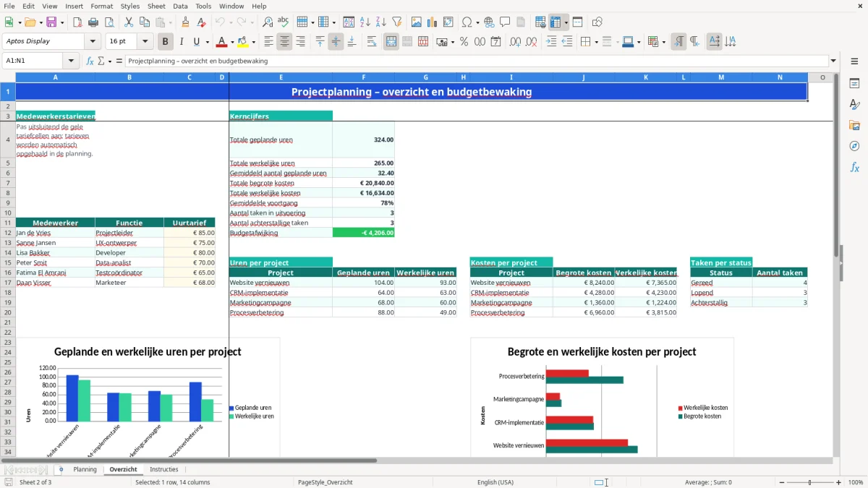This screenshot has width=868, height=488.
Task: Open the Format menu
Action: pos(102,6)
